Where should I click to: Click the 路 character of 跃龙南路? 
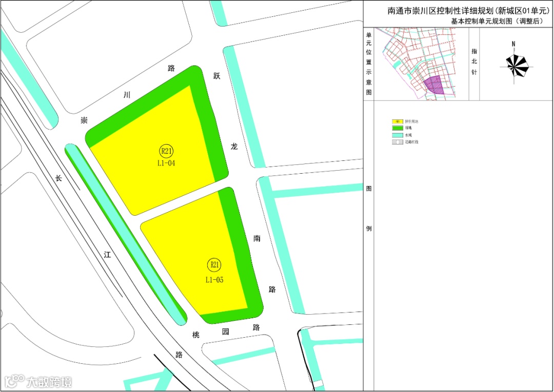272,290
